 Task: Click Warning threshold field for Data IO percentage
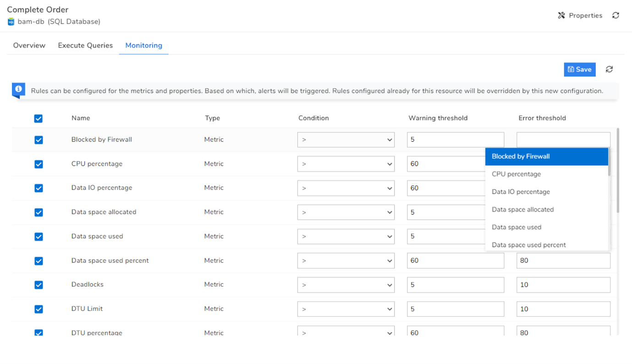446,188
